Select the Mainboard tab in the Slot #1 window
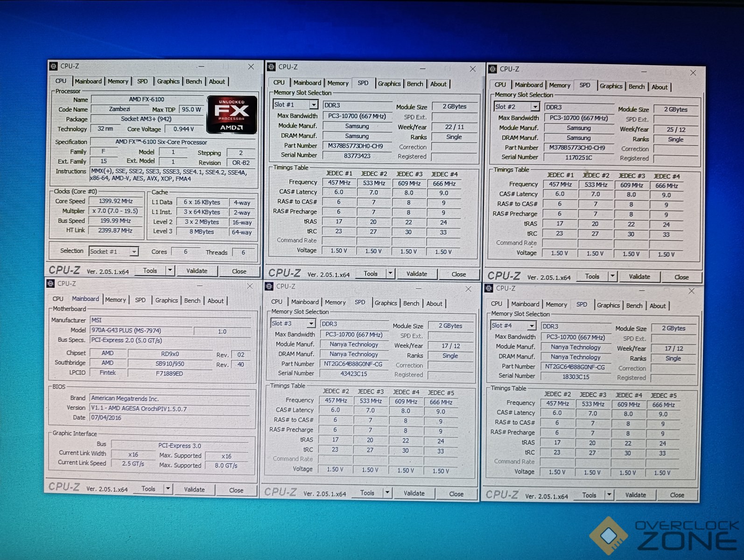The width and height of the screenshot is (744, 560). click(x=307, y=83)
